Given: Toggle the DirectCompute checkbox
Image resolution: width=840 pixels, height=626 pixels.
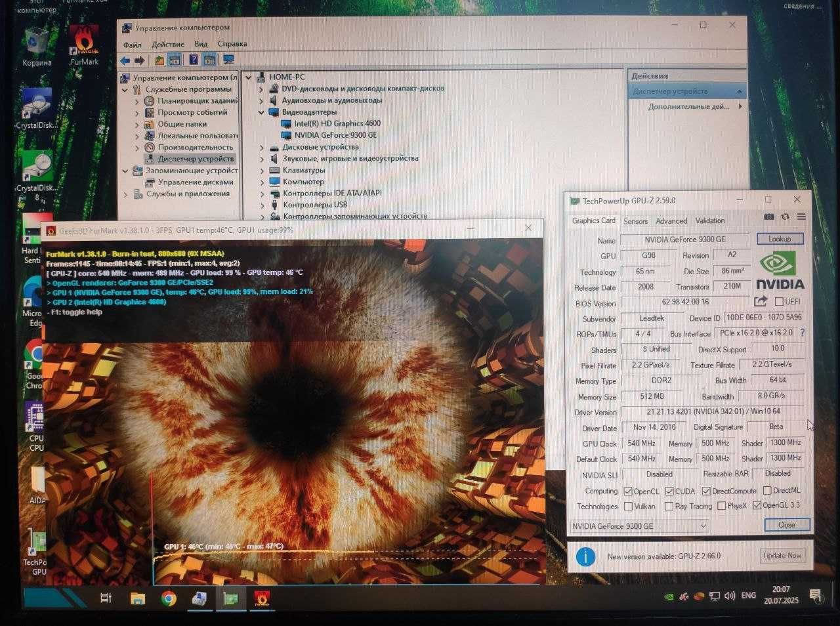Looking at the screenshot, I should pyautogui.click(x=706, y=491).
